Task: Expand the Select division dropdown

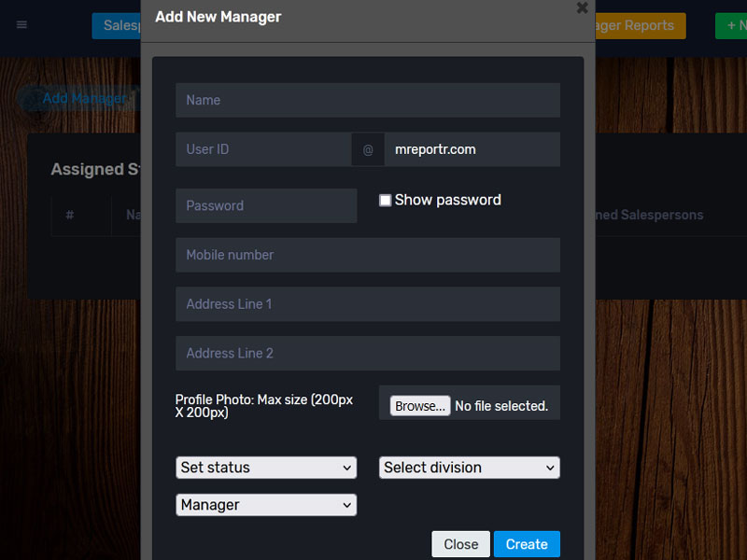Action: tap(469, 468)
